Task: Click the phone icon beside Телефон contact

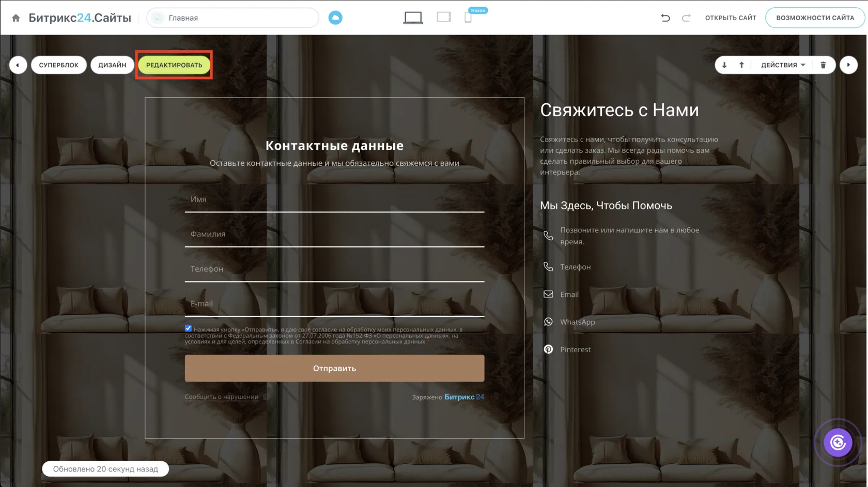Action: pos(548,266)
